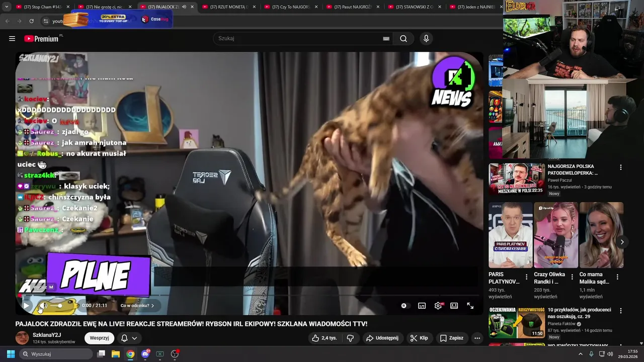Switch to theater mode

pyautogui.click(x=454, y=305)
